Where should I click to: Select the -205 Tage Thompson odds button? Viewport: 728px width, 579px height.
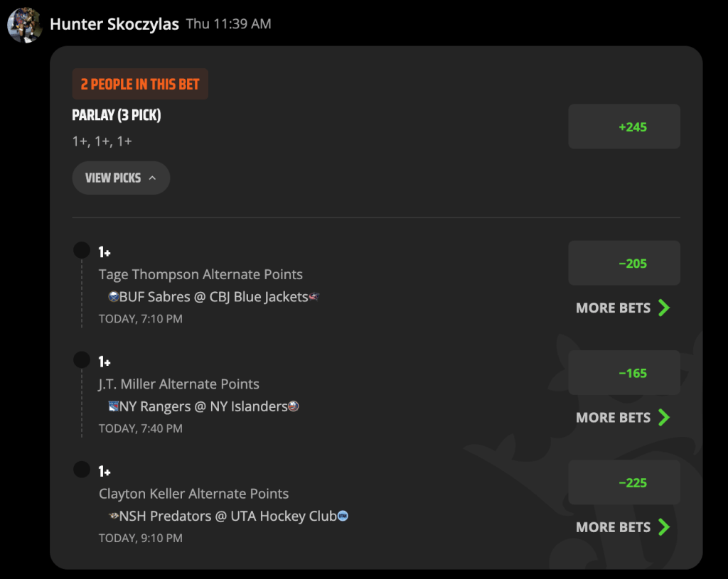pyautogui.click(x=624, y=263)
